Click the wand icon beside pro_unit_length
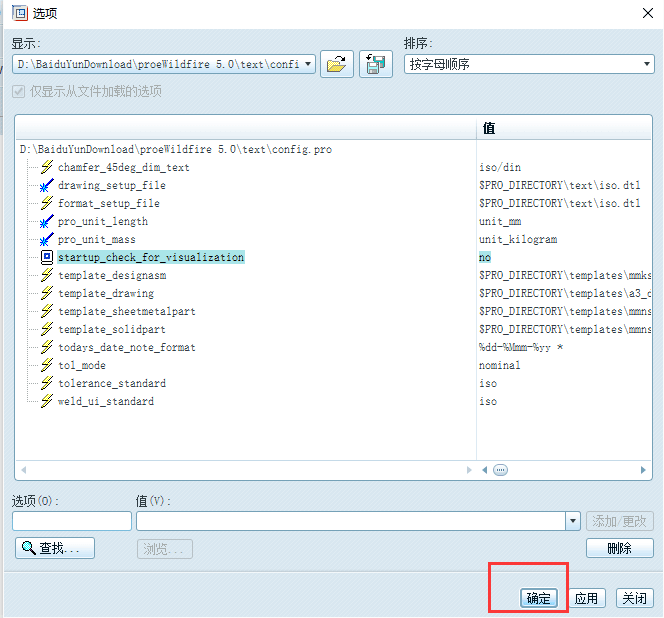This screenshot has height=618, width=664. [46, 222]
